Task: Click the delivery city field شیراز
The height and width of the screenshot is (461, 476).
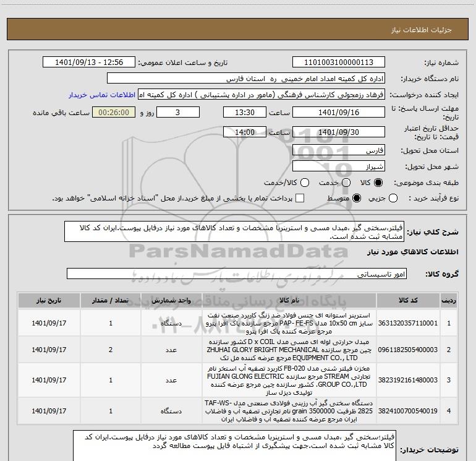Action: (339, 166)
